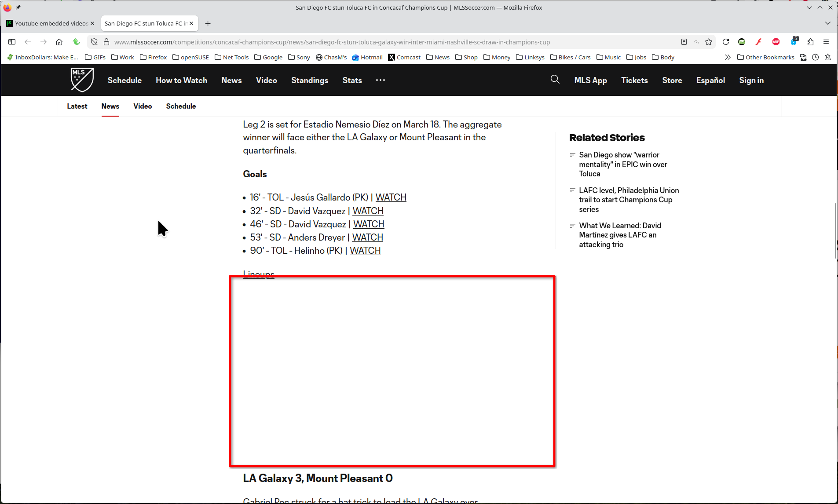Expand Money bookmarks folder
This screenshot has width=838, height=504.
click(497, 57)
